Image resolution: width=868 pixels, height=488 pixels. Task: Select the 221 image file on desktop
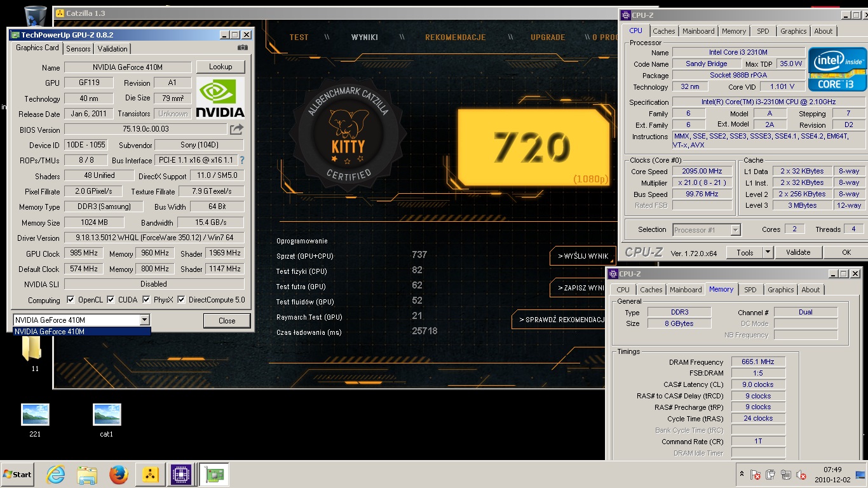(x=35, y=420)
